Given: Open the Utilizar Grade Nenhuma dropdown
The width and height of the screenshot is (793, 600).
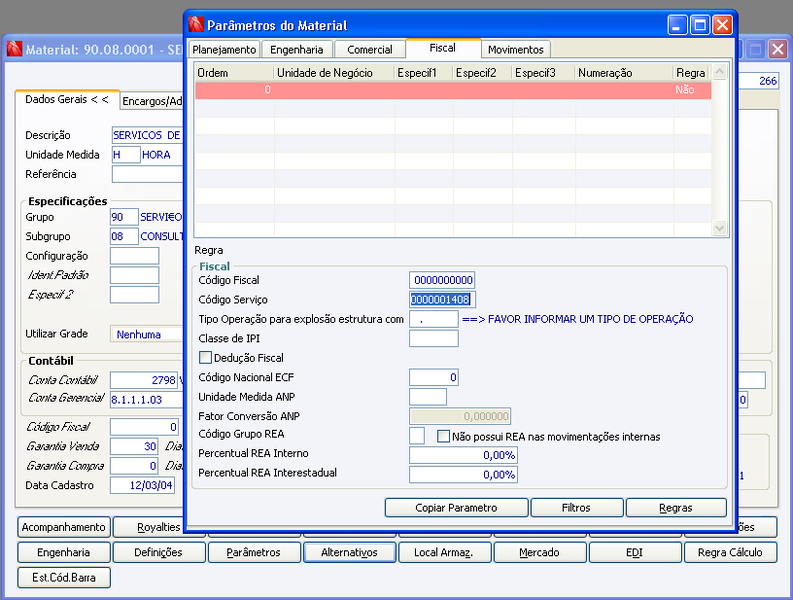Looking at the screenshot, I should (x=147, y=334).
